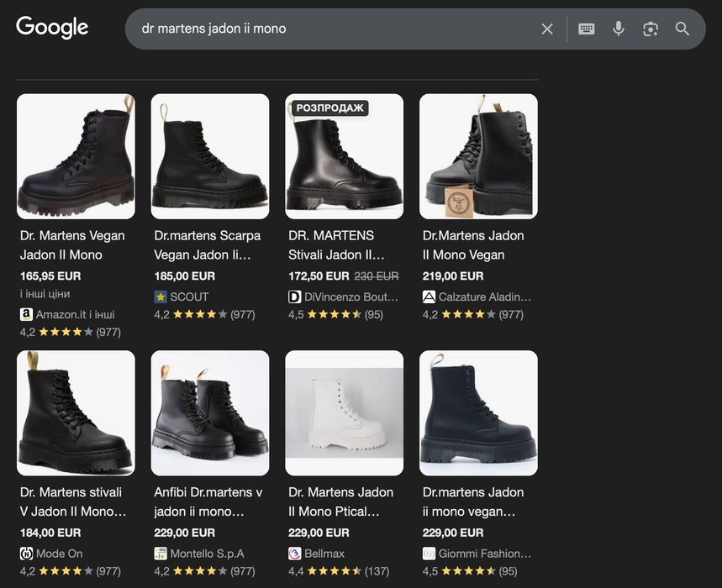
Task: Open Amazon.it і інші seller link
Action: (x=75, y=314)
